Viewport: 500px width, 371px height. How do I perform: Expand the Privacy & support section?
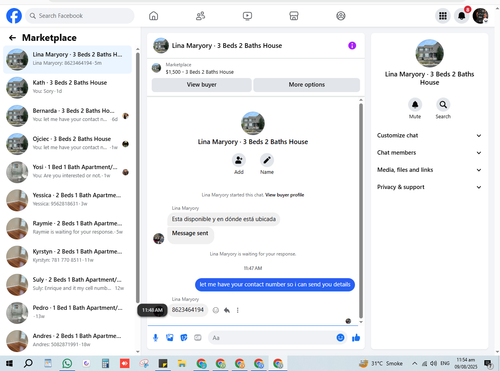pyautogui.click(x=429, y=187)
